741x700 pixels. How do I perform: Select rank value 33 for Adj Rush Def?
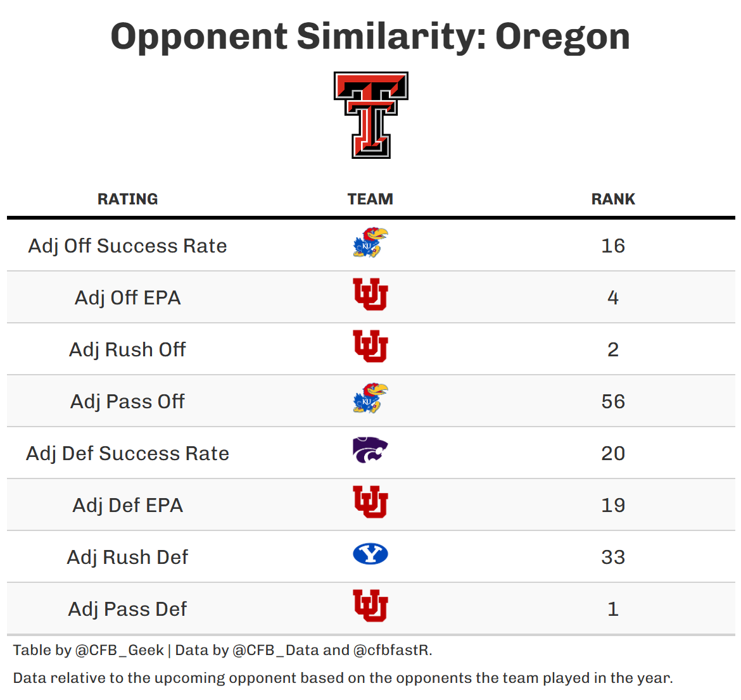click(613, 557)
